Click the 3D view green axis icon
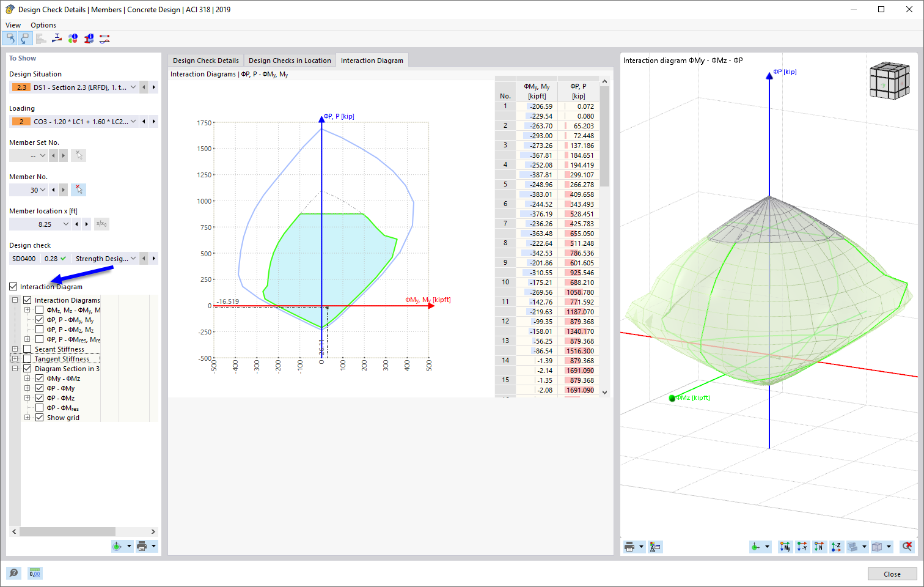The height and width of the screenshot is (587, 924). click(x=756, y=547)
